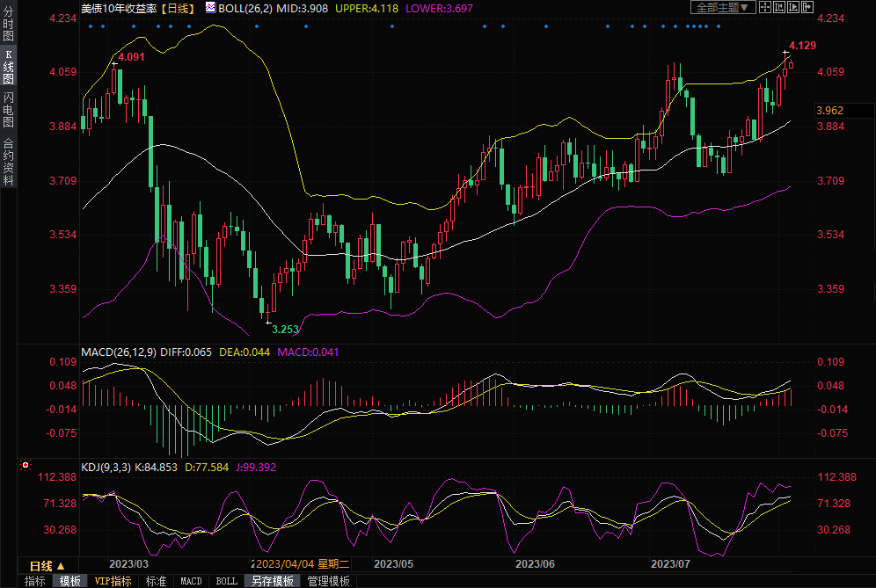876x588 pixels.
Task: Click the 4.129 high price marker
Action: coord(802,45)
